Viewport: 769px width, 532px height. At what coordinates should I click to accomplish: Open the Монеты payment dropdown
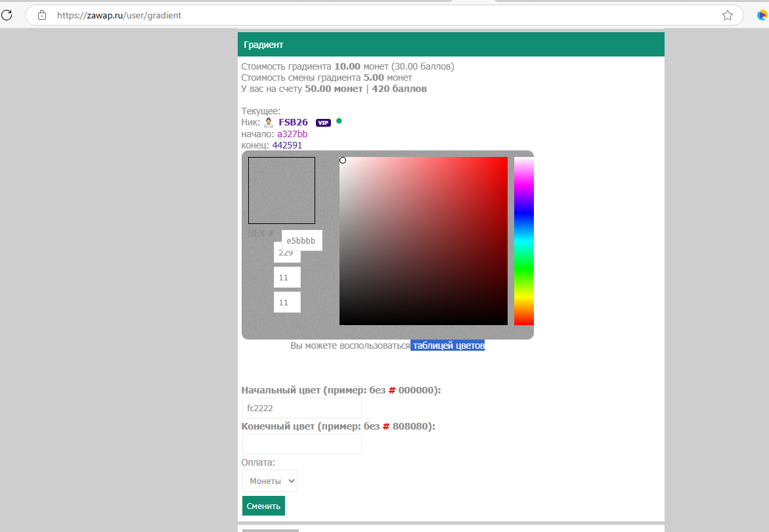coord(270,481)
